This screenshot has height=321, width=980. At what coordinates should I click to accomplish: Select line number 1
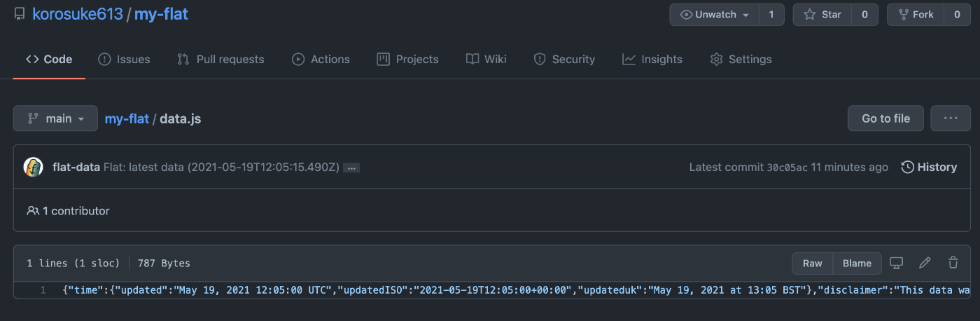[43, 290]
